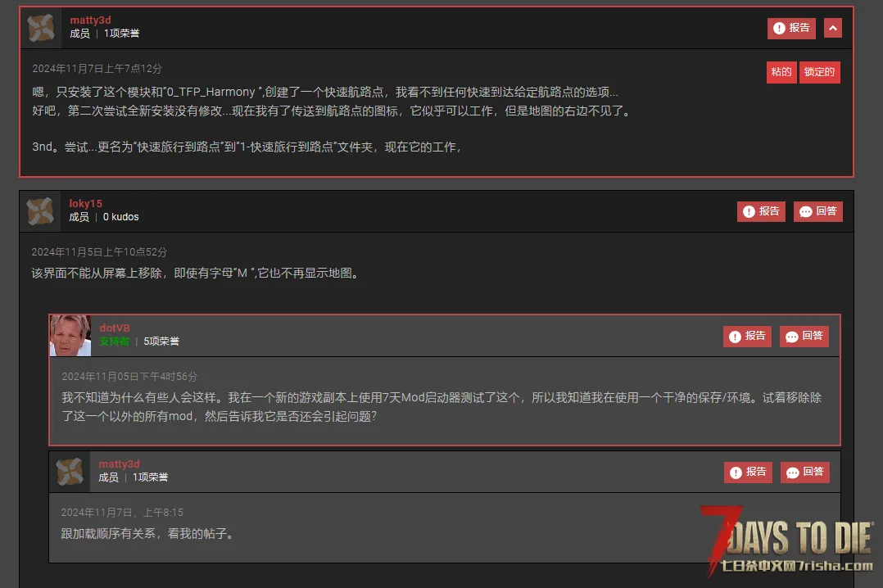The height and width of the screenshot is (588, 883).
Task: Collapse matty3d's pinned comment with chevron
Action: [832, 28]
